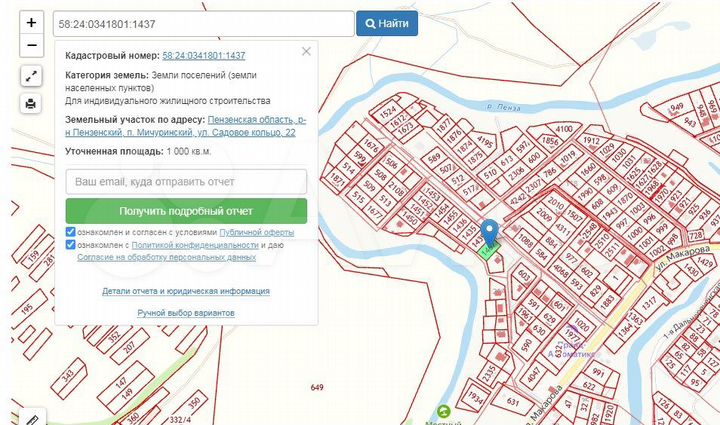Expand Детали отчета и юридическая информация
The width and height of the screenshot is (720, 425).
point(186,292)
